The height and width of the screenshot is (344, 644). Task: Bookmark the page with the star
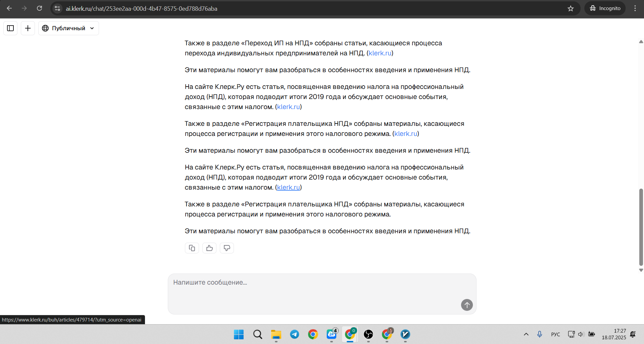click(x=571, y=8)
